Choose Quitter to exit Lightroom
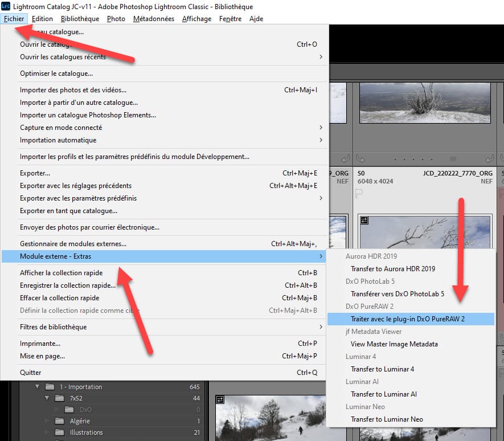This screenshot has height=441, width=504. tap(165, 373)
